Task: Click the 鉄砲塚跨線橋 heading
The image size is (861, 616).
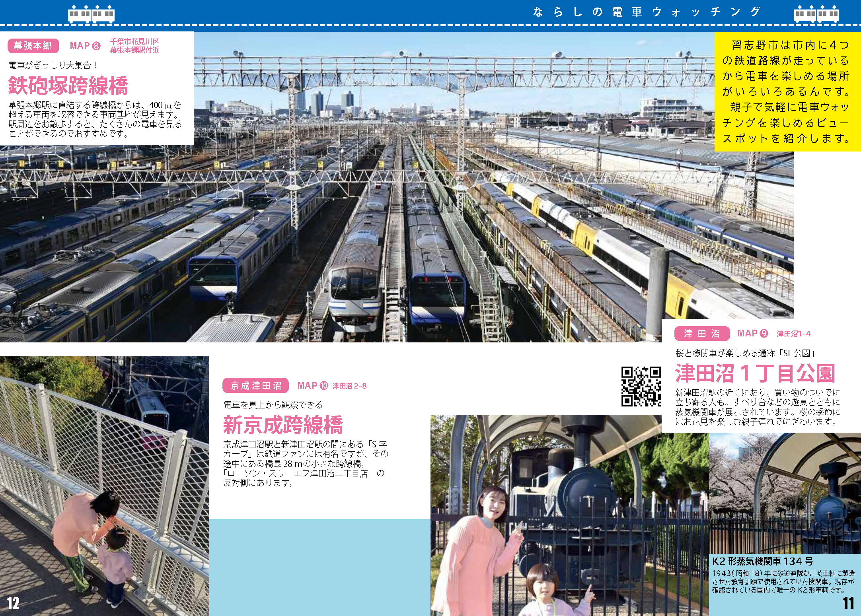Action: (x=68, y=86)
